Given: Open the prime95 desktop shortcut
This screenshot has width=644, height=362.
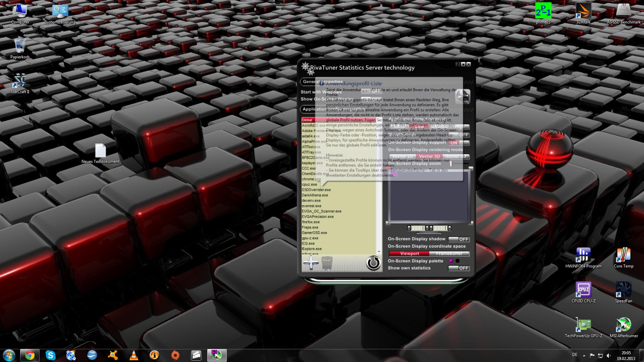Looking at the screenshot, I should [543, 14].
